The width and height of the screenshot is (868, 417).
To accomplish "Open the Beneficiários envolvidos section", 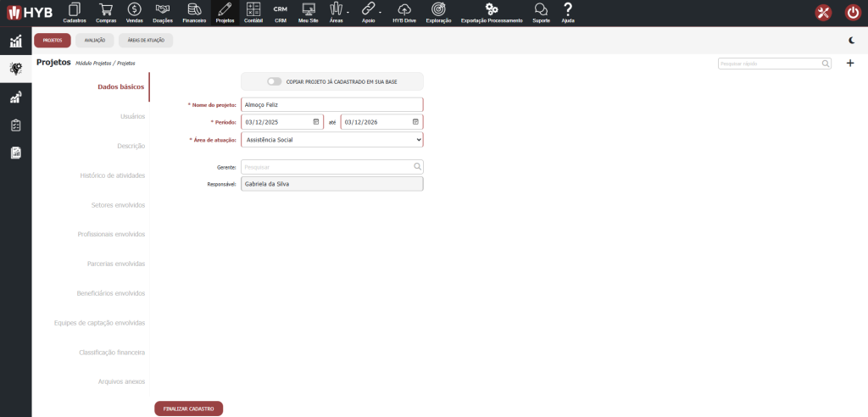I will (x=111, y=293).
